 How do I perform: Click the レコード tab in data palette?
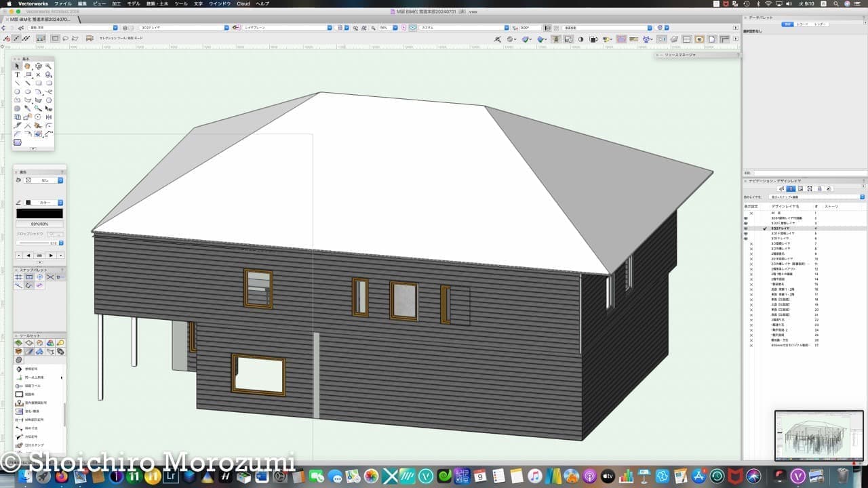tap(802, 24)
